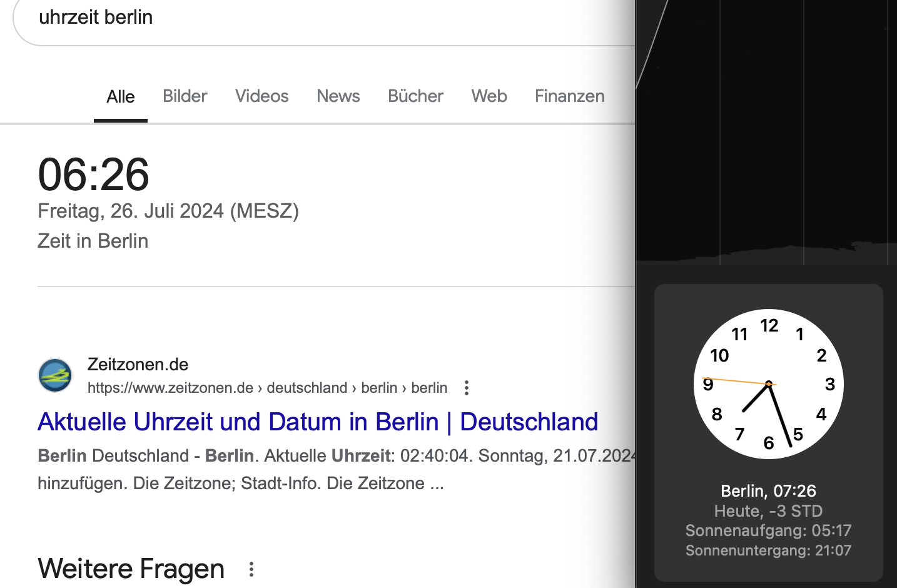Click the analog Berlin clock face widget
The width and height of the screenshot is (897, 588).
pos(769,384)
